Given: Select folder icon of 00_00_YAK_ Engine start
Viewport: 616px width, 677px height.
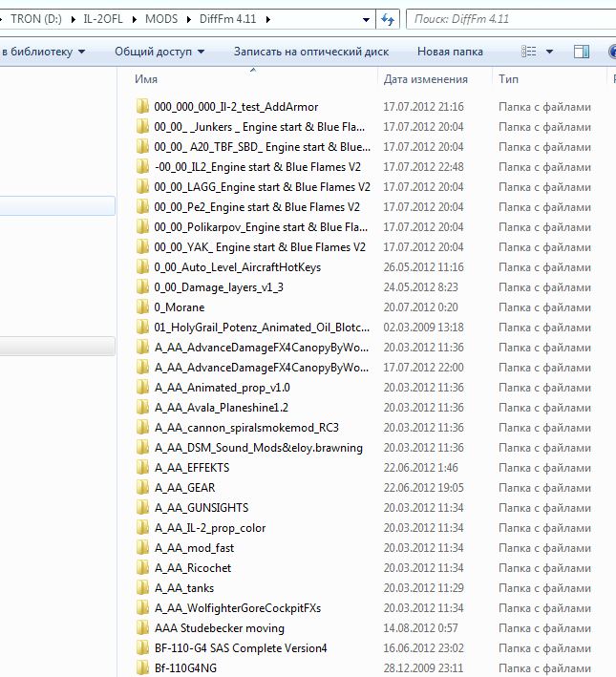Looking at the screenshot, I should click(142, 247).
